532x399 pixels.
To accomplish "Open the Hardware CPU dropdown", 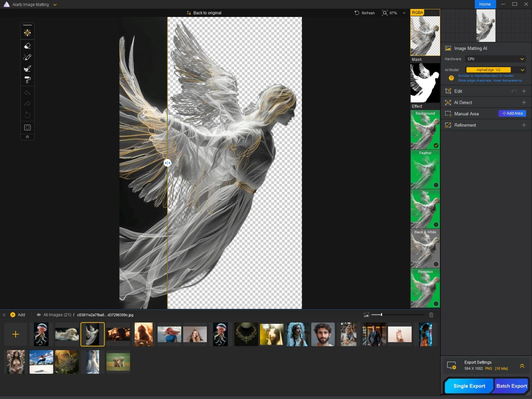I will pos(495,59).
